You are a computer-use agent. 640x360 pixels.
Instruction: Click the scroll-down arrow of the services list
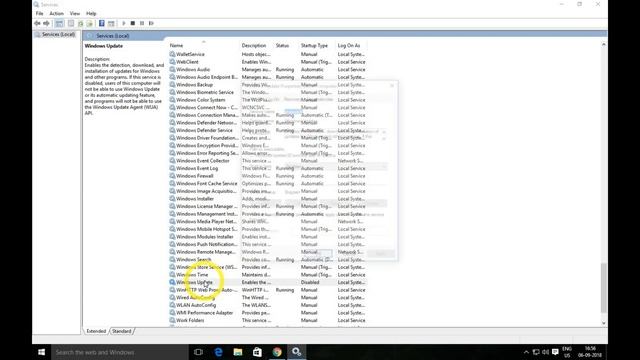coord(604,323)
